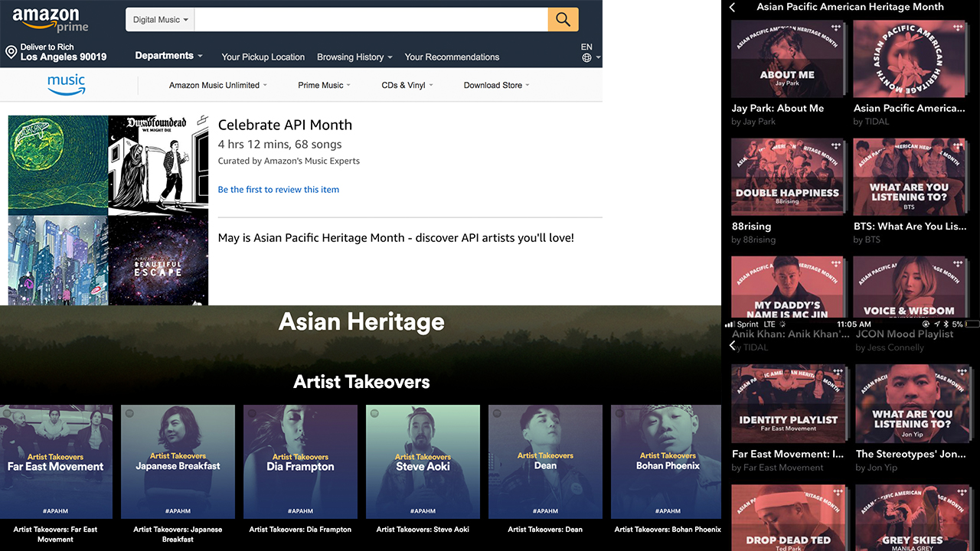Open the Double Happiness 88rising cover
Viewport: 980px width, 551px height.
click(787, 177)
